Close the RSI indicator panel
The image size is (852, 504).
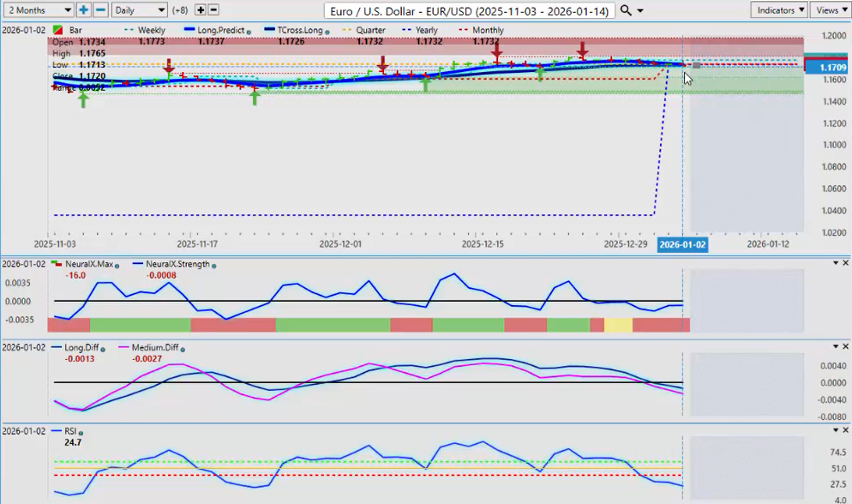846,430
